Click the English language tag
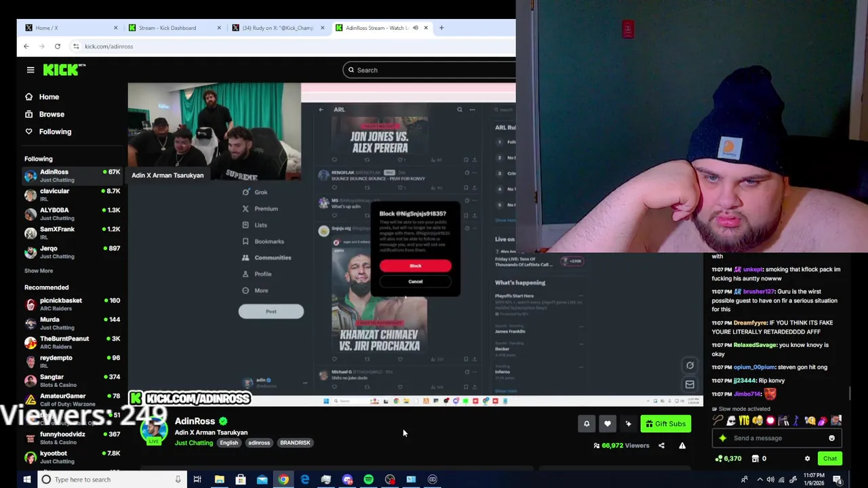Viewport: 868px width, 488px height. (229, 443)
